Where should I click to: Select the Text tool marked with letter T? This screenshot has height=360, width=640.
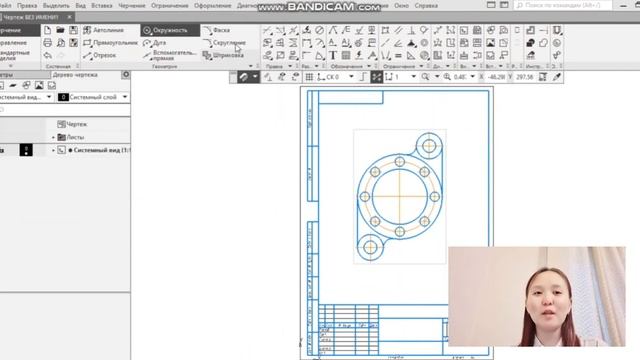click(333, 56)
